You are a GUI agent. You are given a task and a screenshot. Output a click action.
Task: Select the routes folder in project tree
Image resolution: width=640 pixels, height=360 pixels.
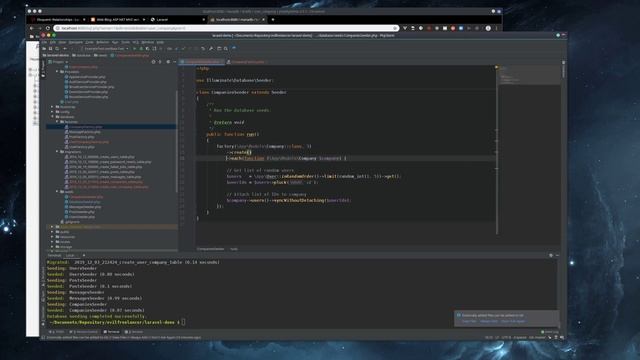62,242
